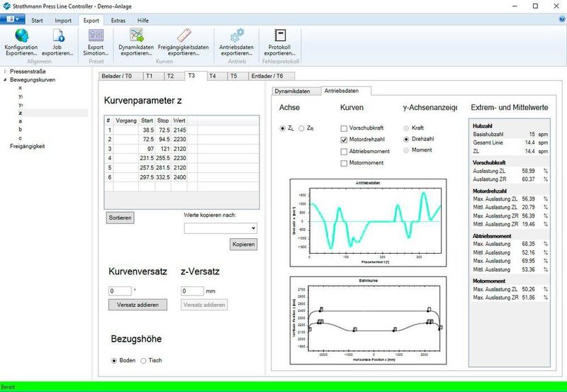Click the Kurvenversatz input field
Screen dimensions: 567x392
tap(120, 291)
